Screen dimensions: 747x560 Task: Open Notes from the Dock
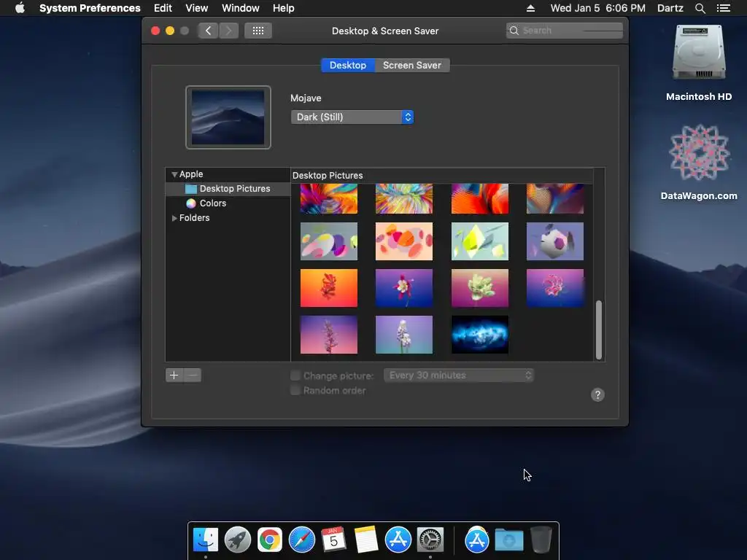[x=366, y=540]
